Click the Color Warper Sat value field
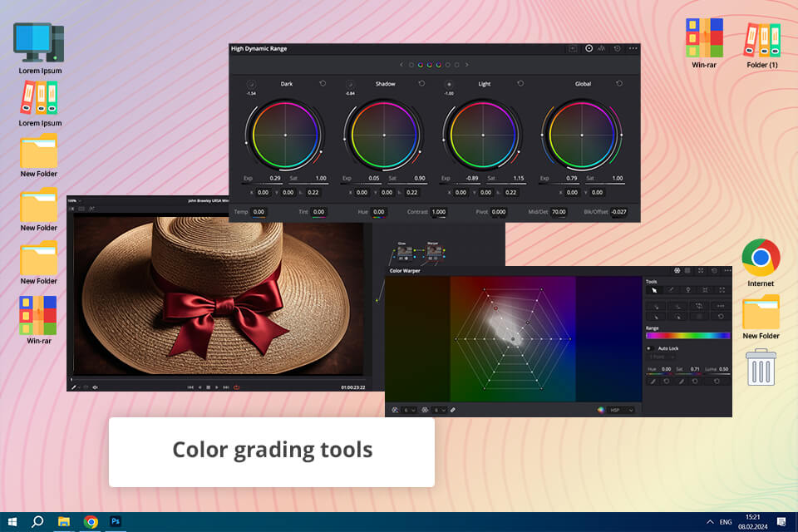The width and height of the screenshot is (798, 532). tap(695, 369)
